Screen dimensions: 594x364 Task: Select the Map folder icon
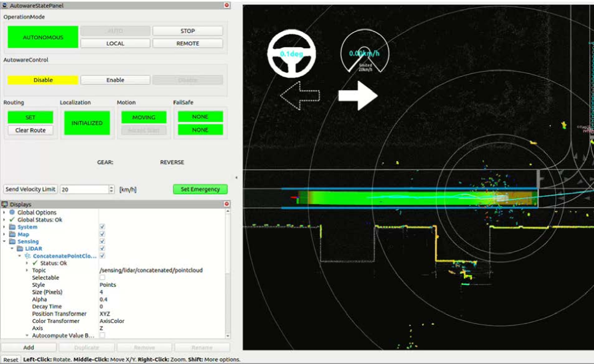coord(12,234)
